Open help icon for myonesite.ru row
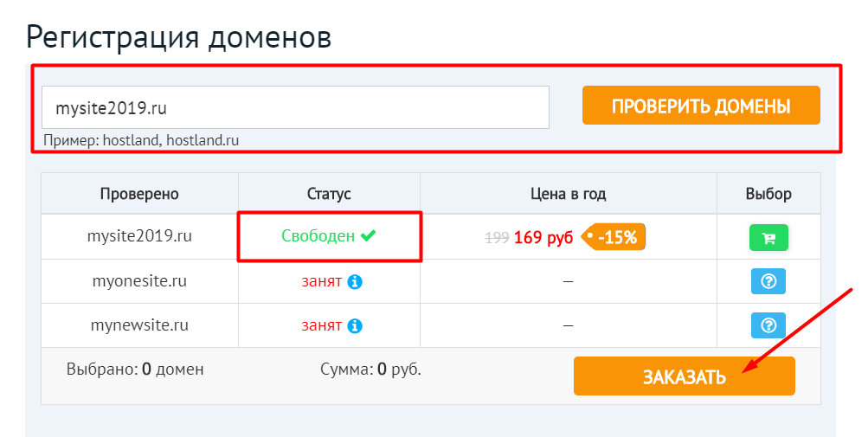 pyautogui.click(x=768, y=281)
